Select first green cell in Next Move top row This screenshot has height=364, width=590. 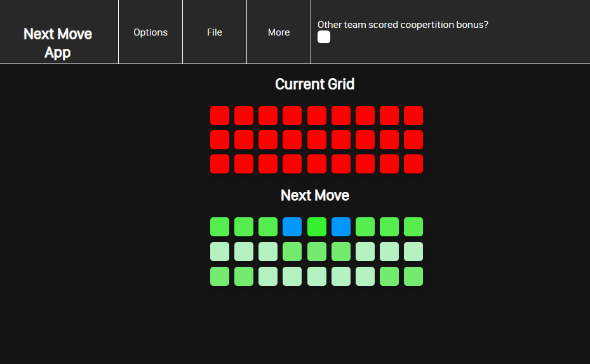pos(220,227)
